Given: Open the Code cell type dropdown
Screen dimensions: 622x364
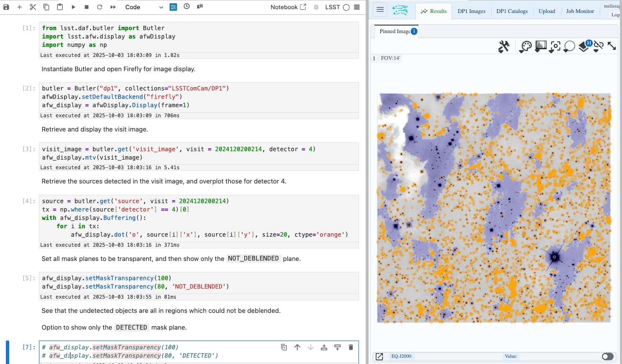Looking at the screenshot, I should (x=144, y=7).
